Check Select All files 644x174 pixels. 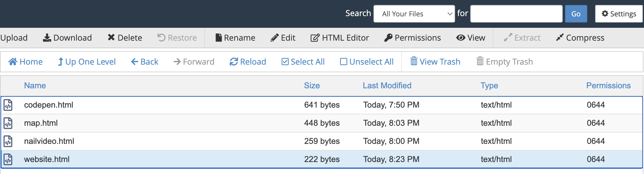click(303, 62)
